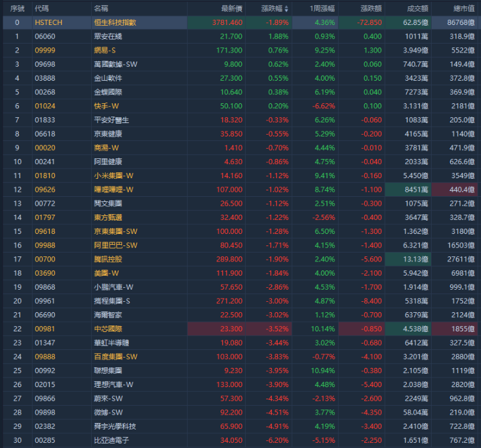The width and height of the screenshot is (481, 448).
Task: Select 阿里健康 stock name
Action: [x=108, y=162]
